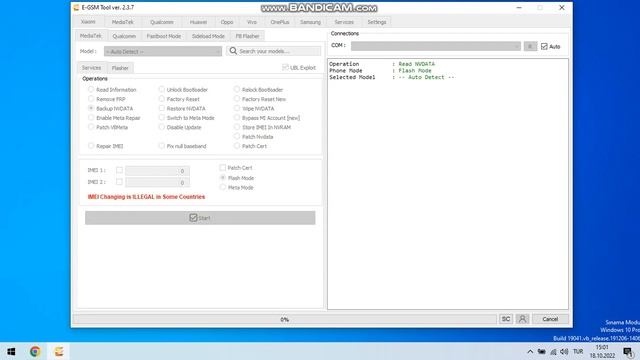Open volume control in system tray
This screenshot has width=640, height=360.
coord(564,351)
